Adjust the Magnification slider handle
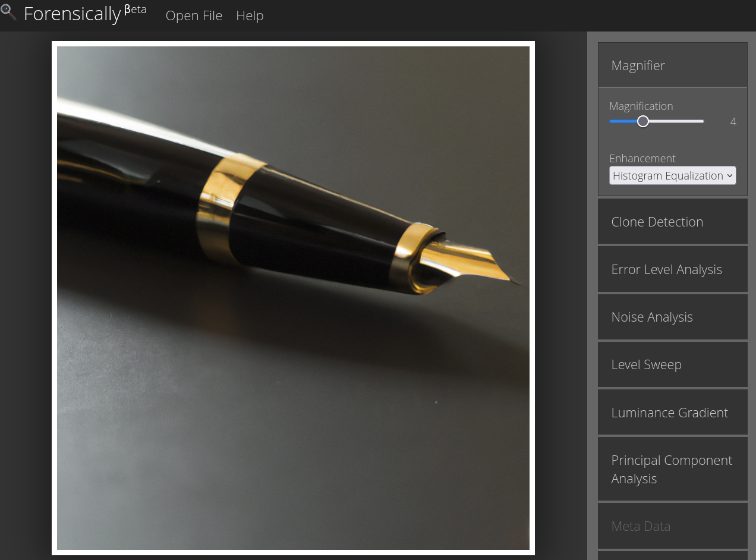 click(x=643, y=121)
